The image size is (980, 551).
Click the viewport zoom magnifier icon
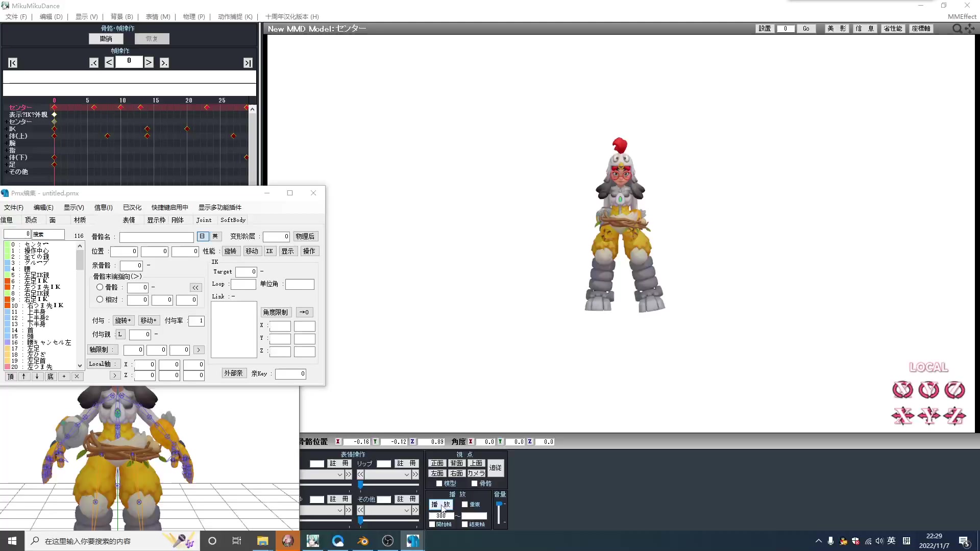957,29
